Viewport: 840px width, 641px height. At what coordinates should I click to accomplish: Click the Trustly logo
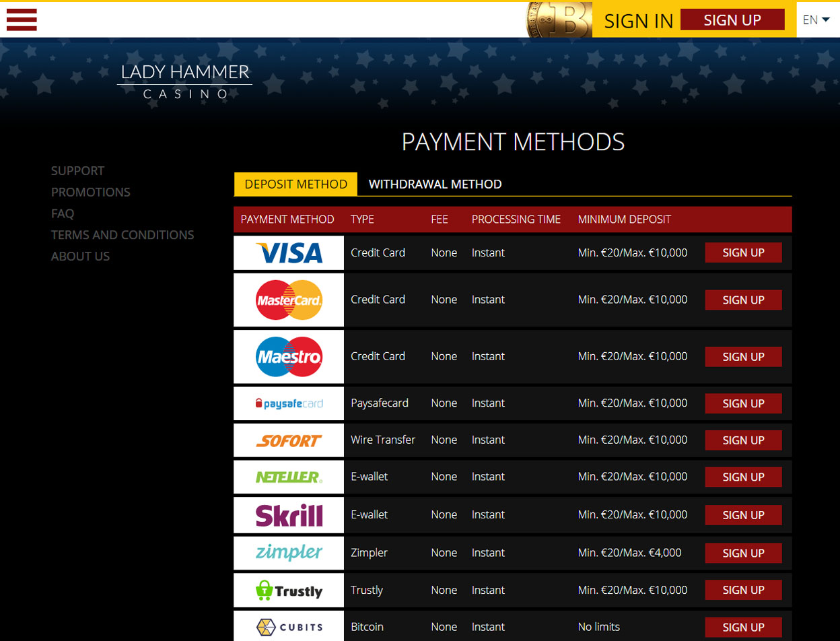[x=289, y=591]
